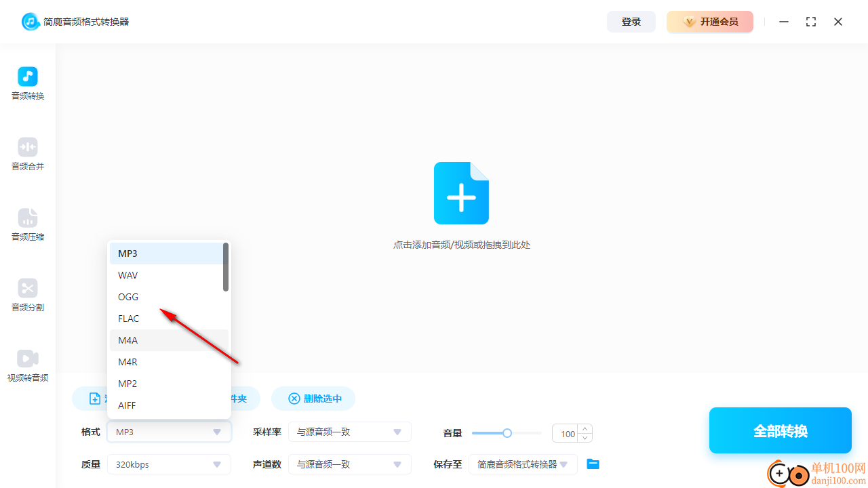This screenshot has width=868, height=488.
Task: Open the 音频压缩 audio compress tool
Action: 28,225
